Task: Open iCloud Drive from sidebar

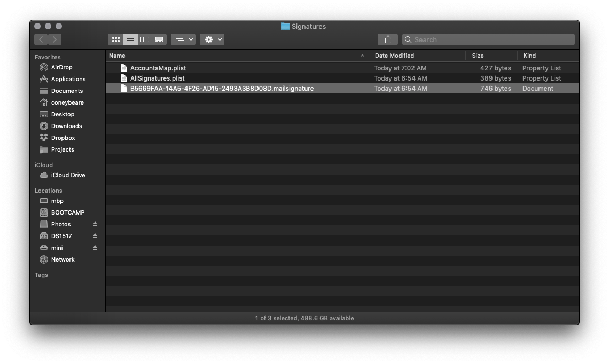Action: (x=68, y=175)
